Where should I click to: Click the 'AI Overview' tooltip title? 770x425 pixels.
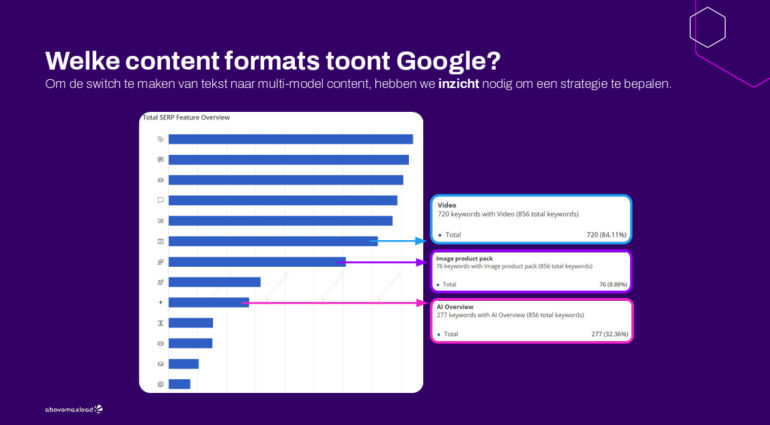(455, 307)
